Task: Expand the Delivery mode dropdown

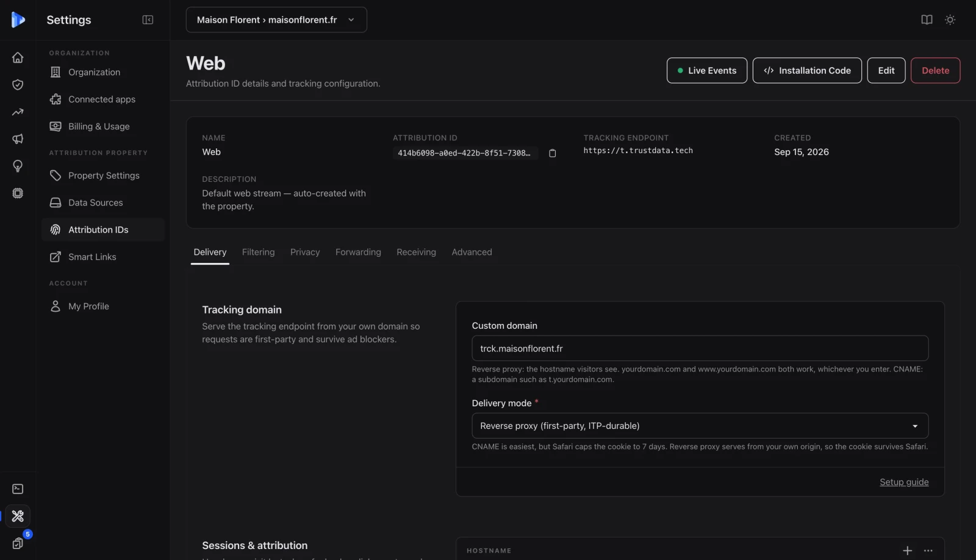Action: coord(700,426)
